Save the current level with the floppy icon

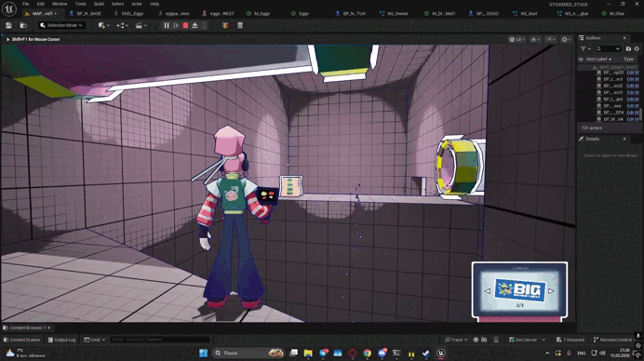tap(8, 25)
